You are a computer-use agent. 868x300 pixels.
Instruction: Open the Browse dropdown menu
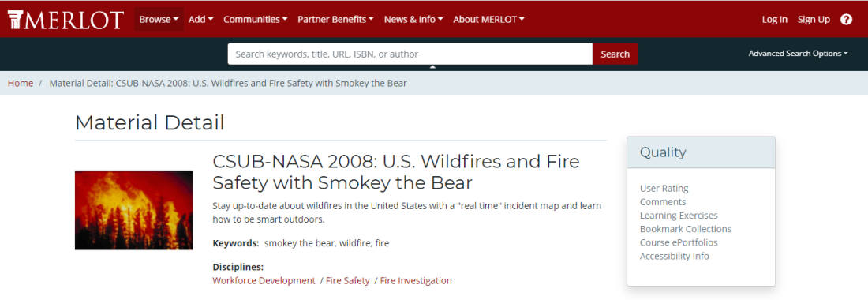(159, 20)
